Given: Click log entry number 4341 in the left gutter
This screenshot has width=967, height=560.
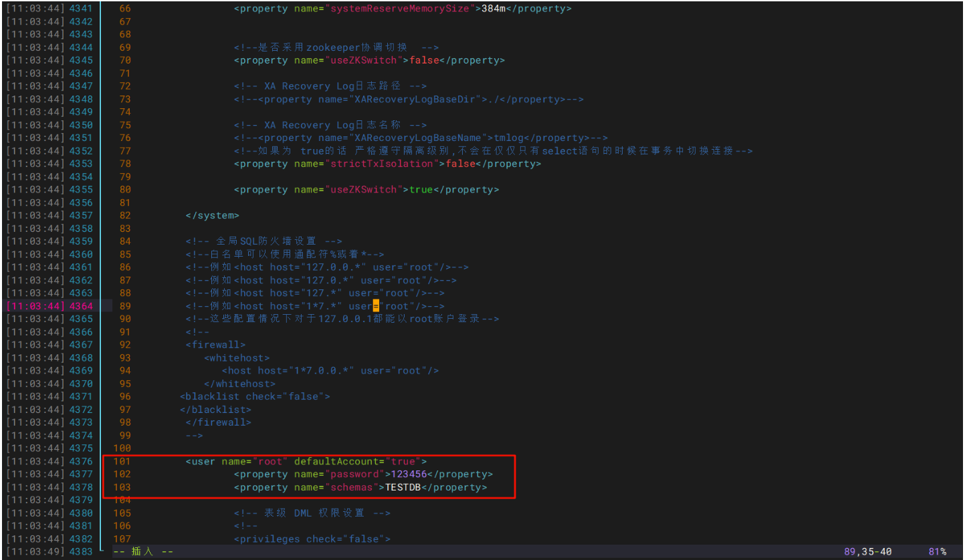Looking at the screenshot, I should tap(81, 9).
